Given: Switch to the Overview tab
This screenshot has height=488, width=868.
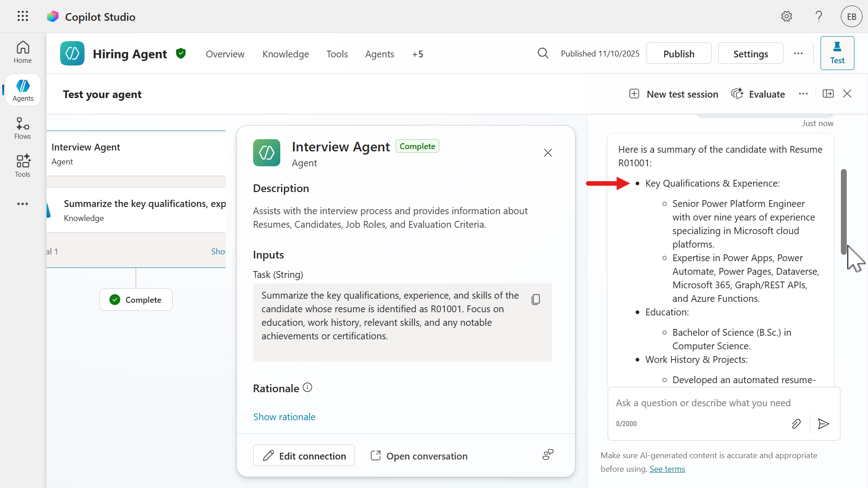Looking at the screenshot, I should point(225,54).
